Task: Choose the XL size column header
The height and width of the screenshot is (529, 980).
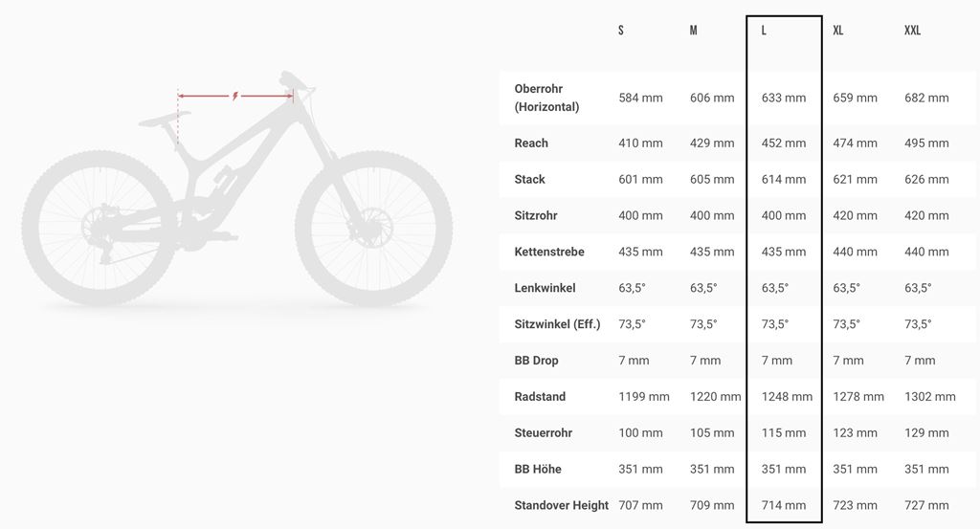Action: click(838, 31)
